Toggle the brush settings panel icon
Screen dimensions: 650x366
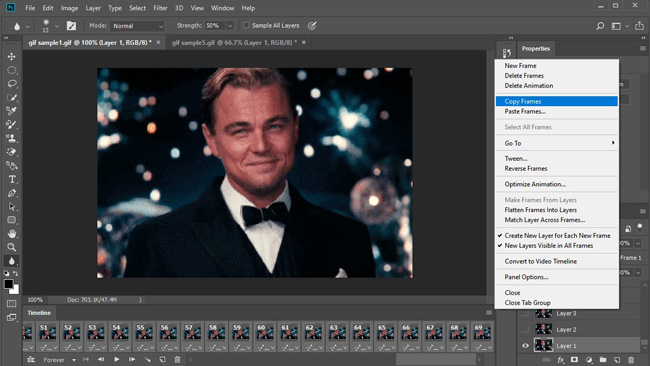[x=71, y=26]
